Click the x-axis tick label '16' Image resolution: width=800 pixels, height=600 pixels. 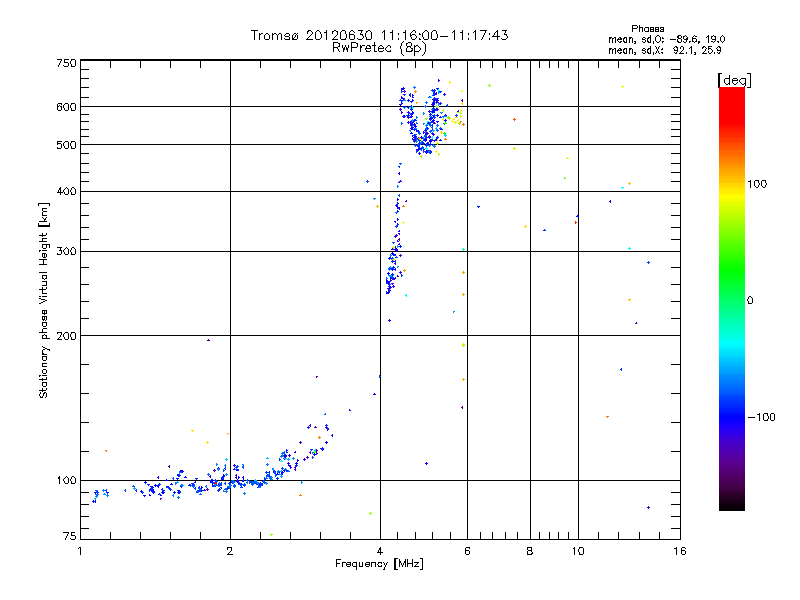680,551
